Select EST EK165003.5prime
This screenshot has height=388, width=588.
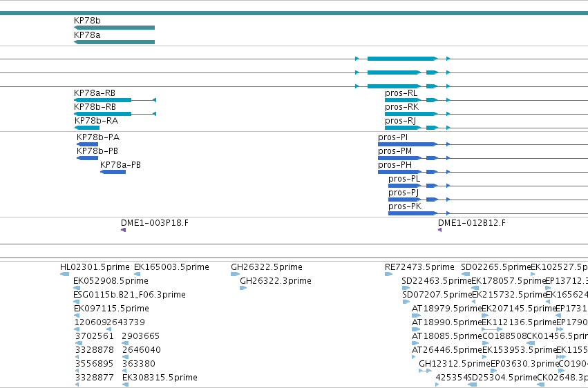pyautogui.click(x=137, y=274)
